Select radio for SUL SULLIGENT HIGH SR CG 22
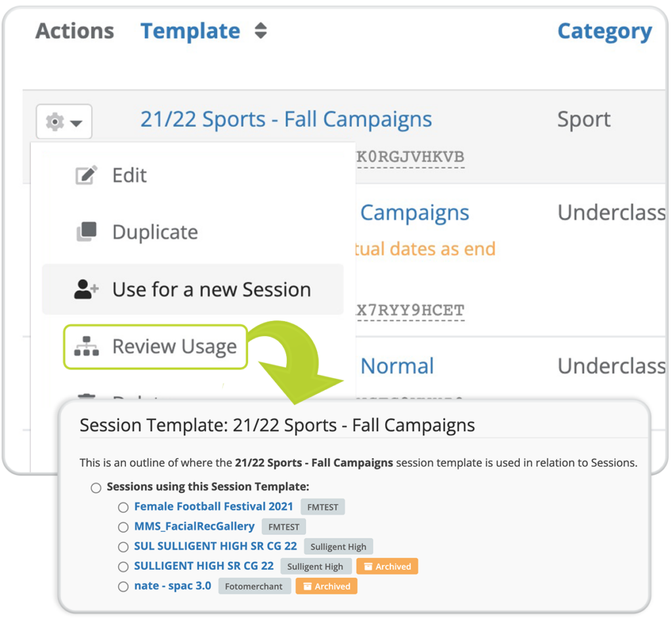 123,547
